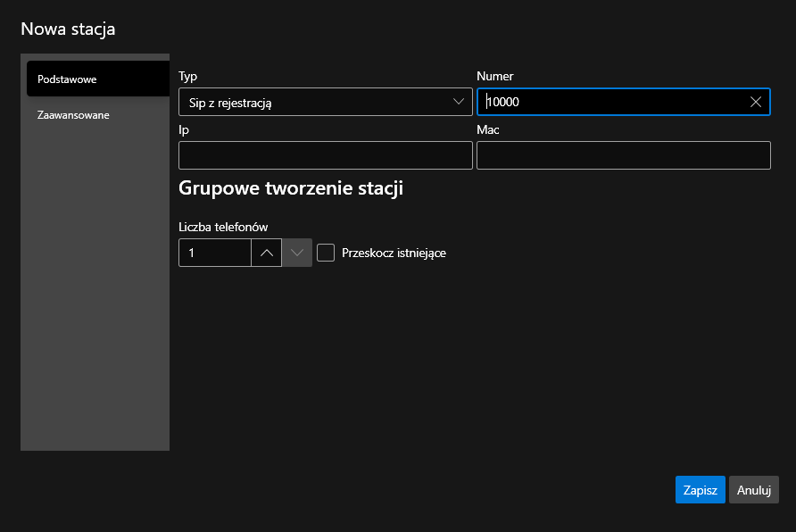Switch to the Zaawansowane tab
The height and width of the screenshot is (532, 796).
(73, 114)
